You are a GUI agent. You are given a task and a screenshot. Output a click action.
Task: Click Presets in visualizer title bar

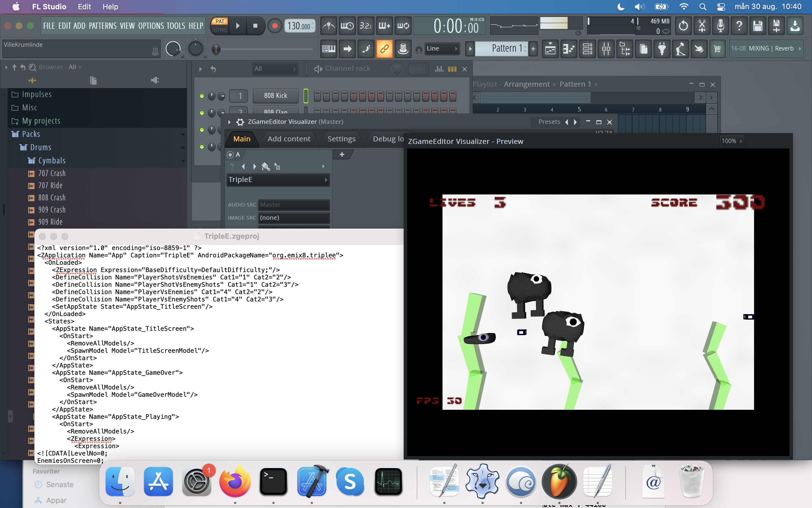click(549, 122)
